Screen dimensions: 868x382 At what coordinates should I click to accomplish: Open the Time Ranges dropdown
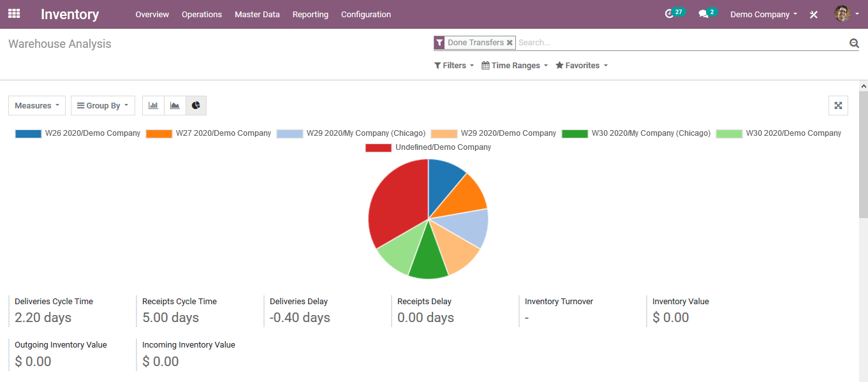pos(514,66)
